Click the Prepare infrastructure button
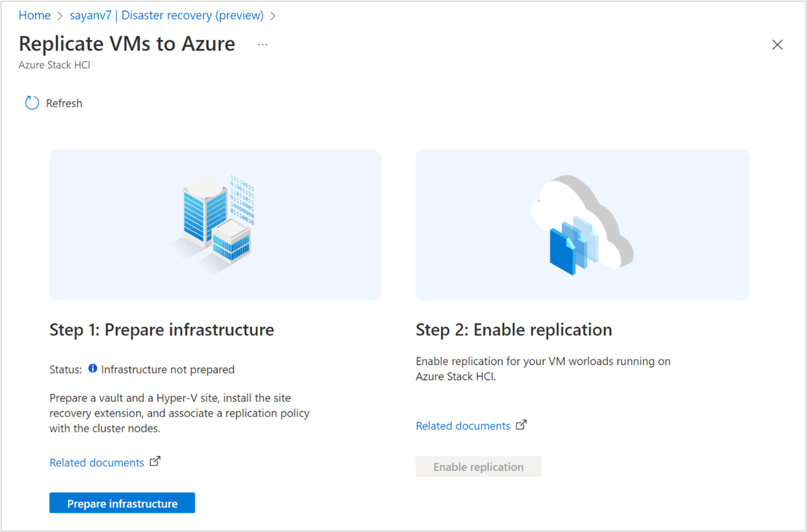Screen dimensions: 807x532 [x=122, y=503]
